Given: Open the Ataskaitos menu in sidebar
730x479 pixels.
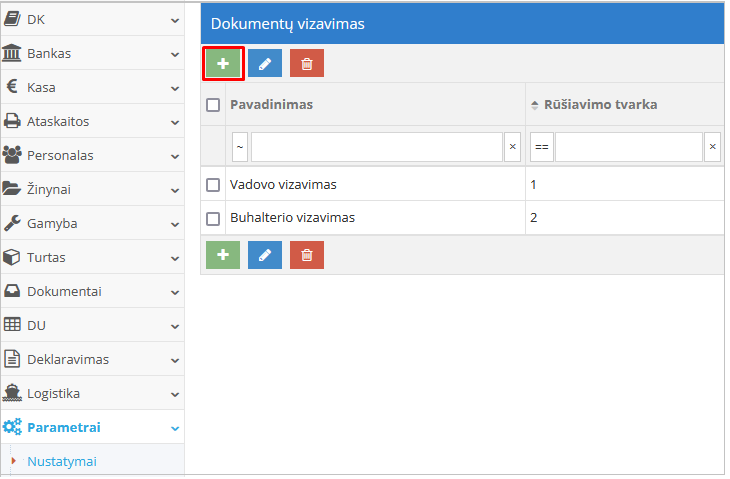Looking at the screenshot, I should tap(92, 121).
